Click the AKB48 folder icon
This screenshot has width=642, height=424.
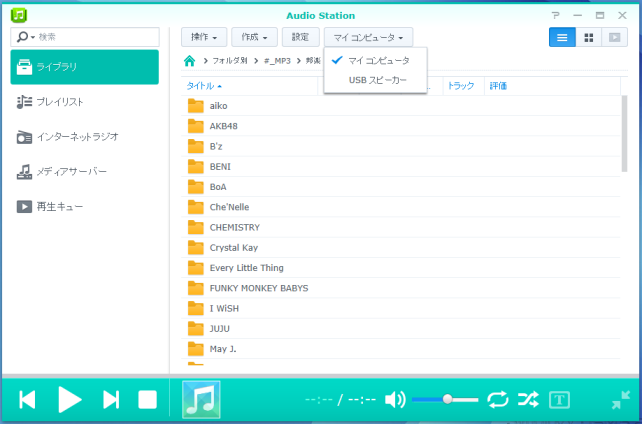tap(196, 126)
